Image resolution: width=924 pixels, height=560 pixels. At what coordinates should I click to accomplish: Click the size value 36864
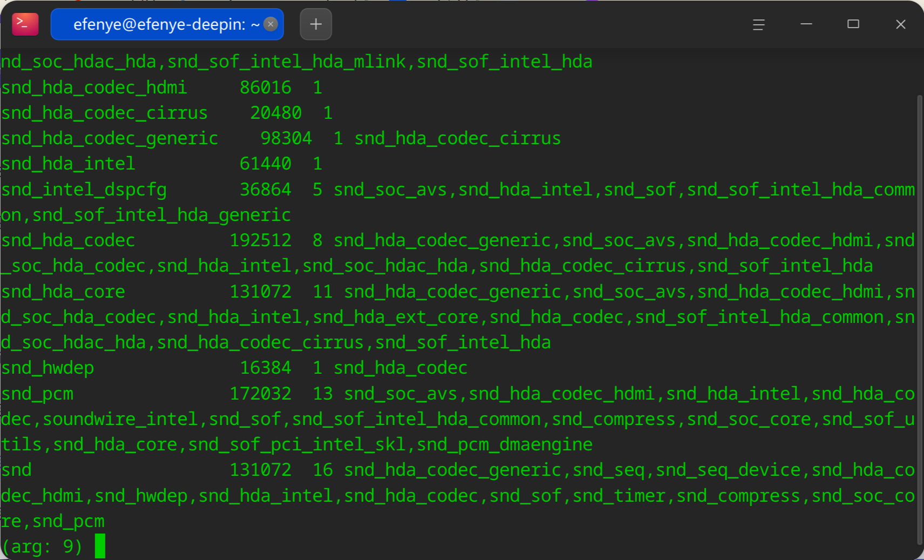(x=266, y=190)
